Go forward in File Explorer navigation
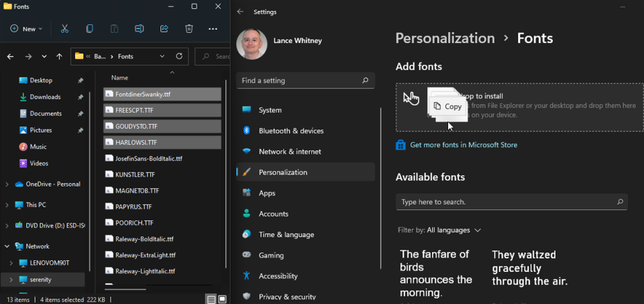Screen dimensions: 644x304 click(x=28, y=56)
